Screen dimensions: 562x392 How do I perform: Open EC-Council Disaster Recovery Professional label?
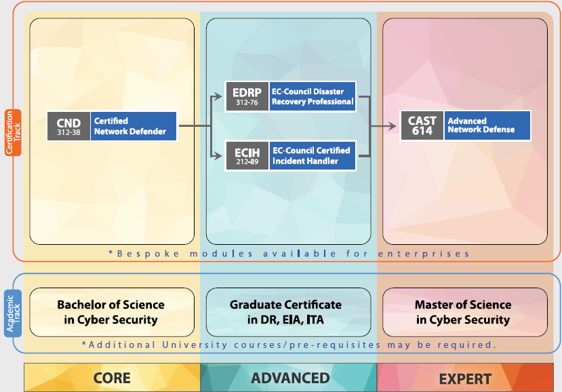(313, 96)
